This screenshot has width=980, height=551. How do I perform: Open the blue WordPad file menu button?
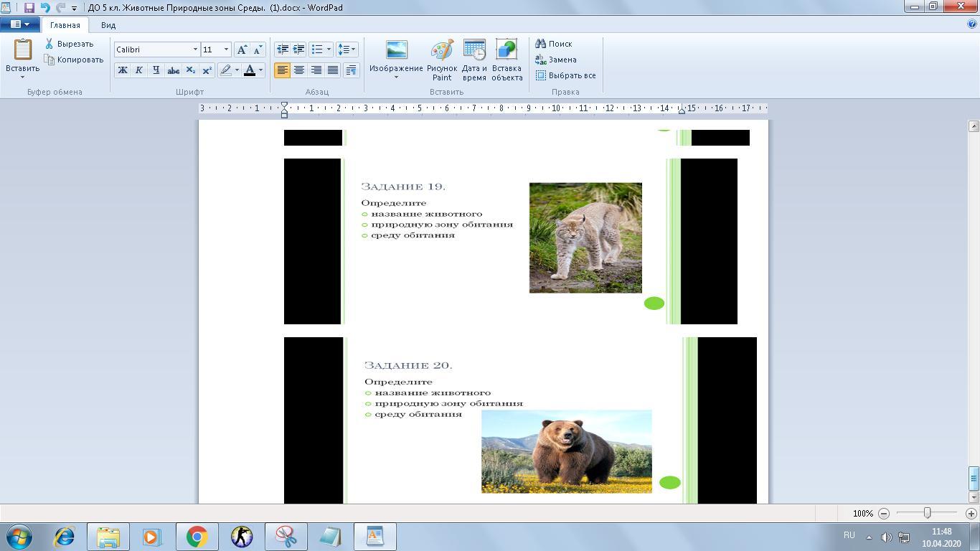(x=19, y=24)
